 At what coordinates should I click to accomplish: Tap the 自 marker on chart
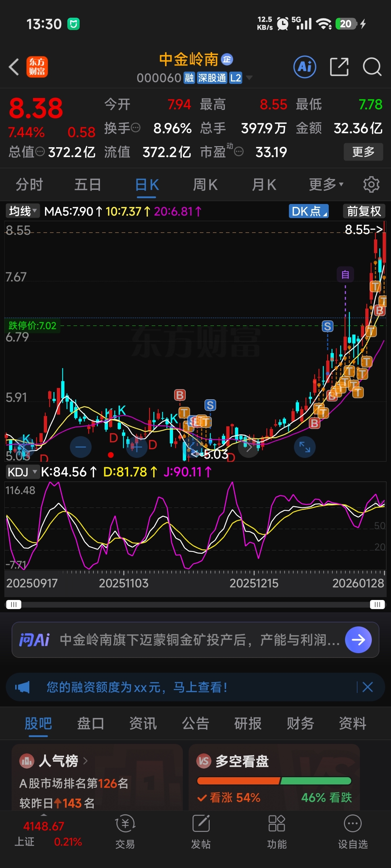[345, 275]
